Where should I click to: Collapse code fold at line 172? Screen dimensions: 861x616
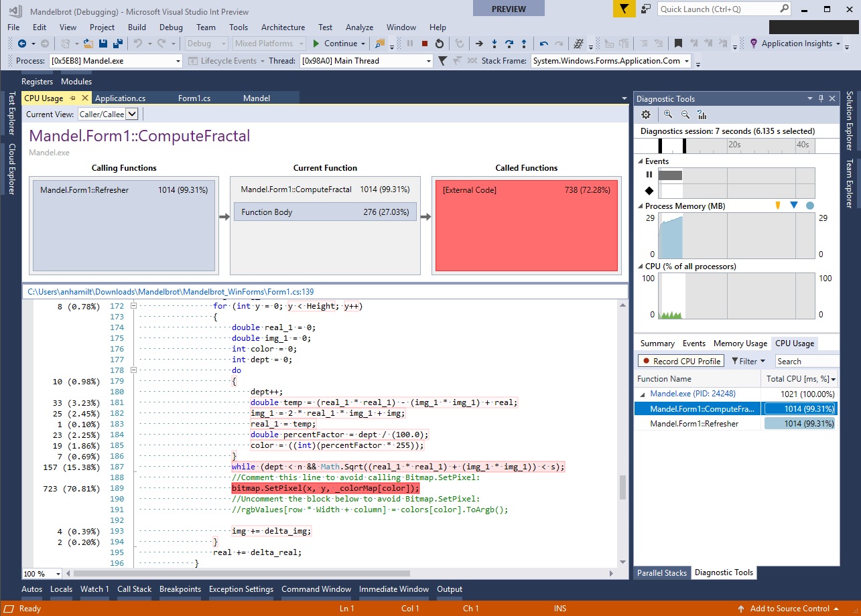click(134, 306)
